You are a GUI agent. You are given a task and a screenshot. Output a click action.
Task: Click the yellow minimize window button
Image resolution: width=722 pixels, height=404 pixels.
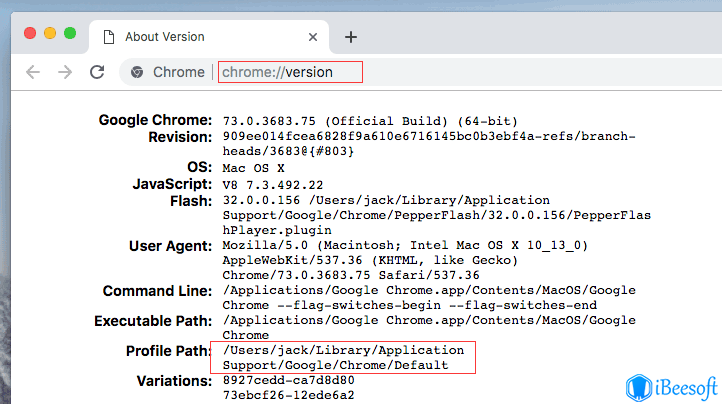pos(50,33)
